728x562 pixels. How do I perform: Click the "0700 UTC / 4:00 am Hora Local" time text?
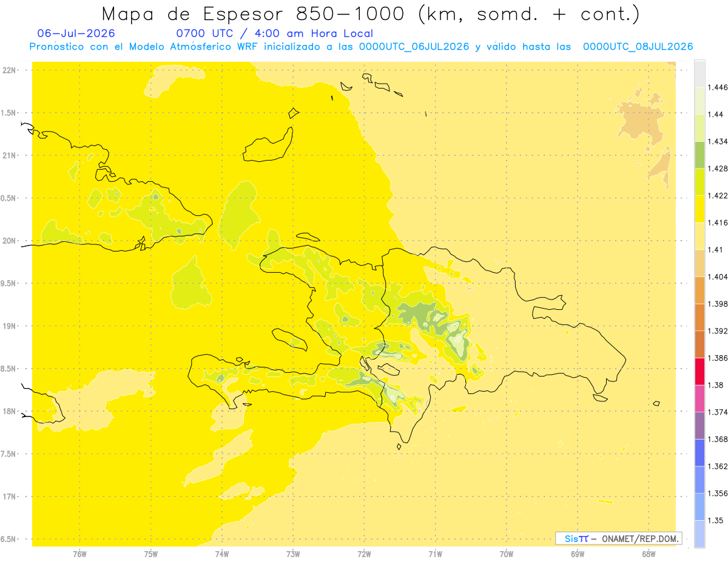click(x=274, y=34)
